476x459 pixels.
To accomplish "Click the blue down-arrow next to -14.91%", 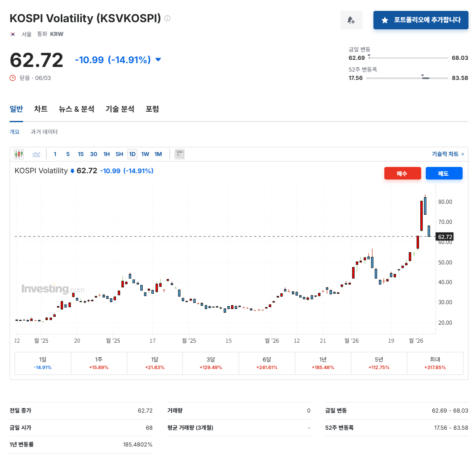I will (158, 59).
